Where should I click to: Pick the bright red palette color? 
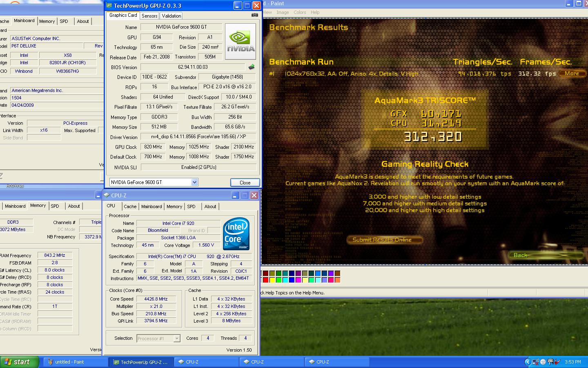click(265, 280)
